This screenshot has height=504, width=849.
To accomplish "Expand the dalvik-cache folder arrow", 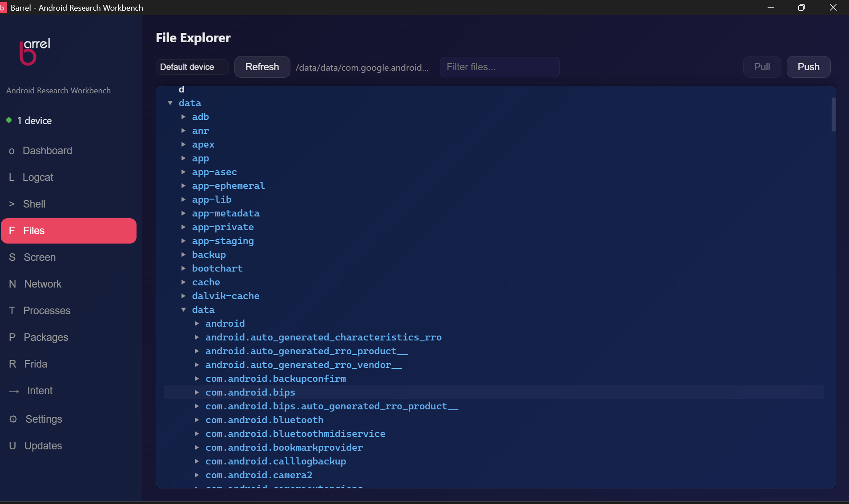I will [x=183, y=296].
